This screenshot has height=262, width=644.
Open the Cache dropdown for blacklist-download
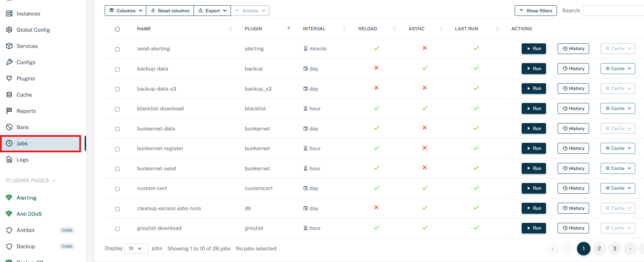point(618,109)
